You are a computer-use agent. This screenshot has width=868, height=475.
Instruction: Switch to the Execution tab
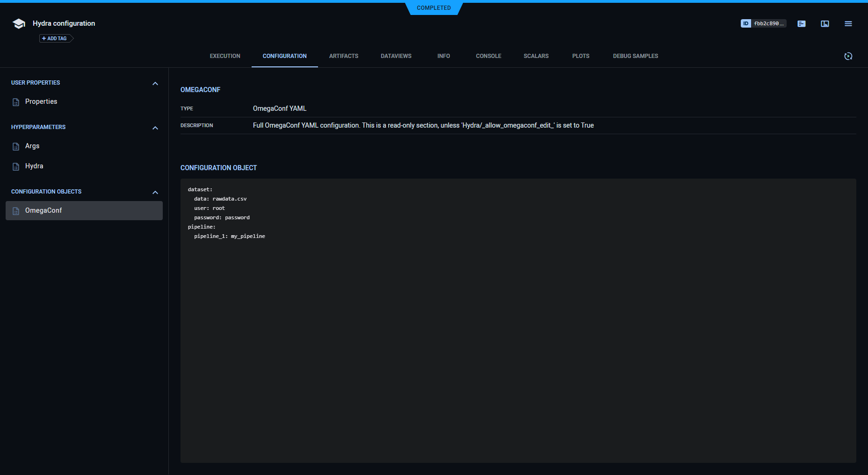pyautogui.click(x=225, y=56)
